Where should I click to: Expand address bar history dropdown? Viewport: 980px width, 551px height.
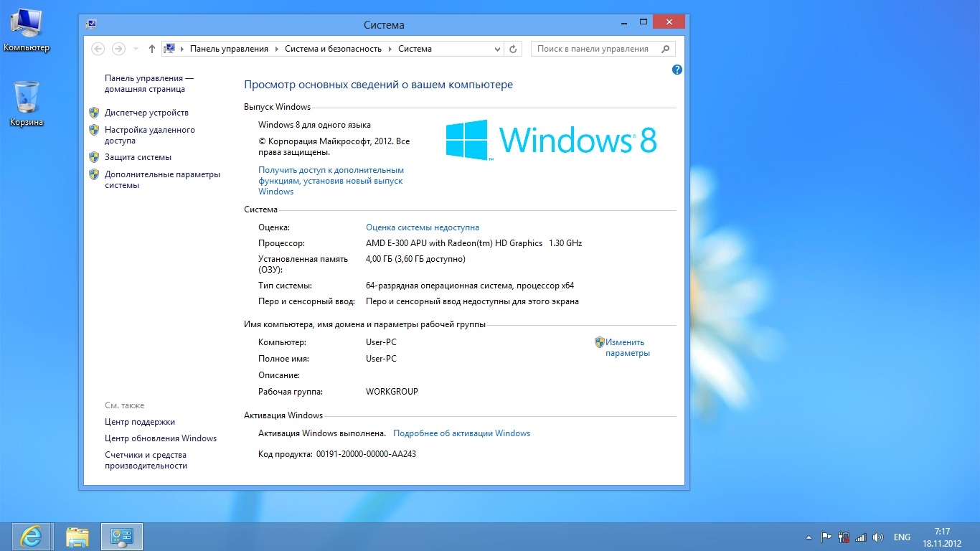pyautogui.click(x=498, y=49)
